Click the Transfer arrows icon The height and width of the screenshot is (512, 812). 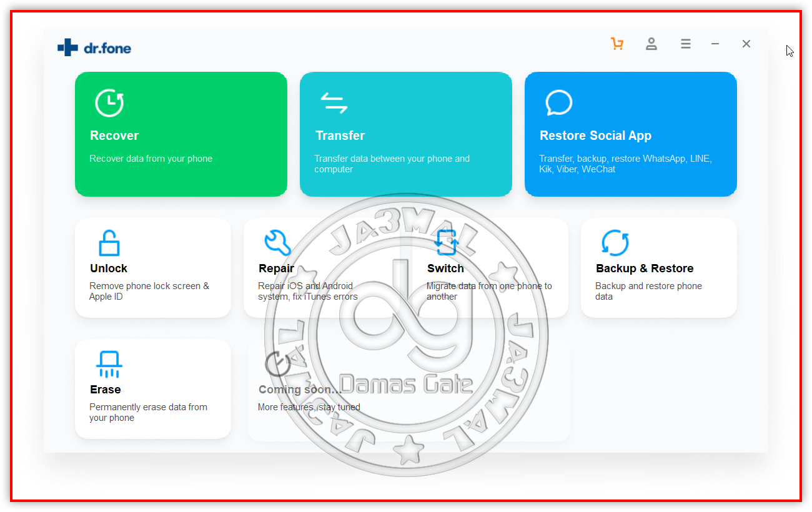[334, 103]
